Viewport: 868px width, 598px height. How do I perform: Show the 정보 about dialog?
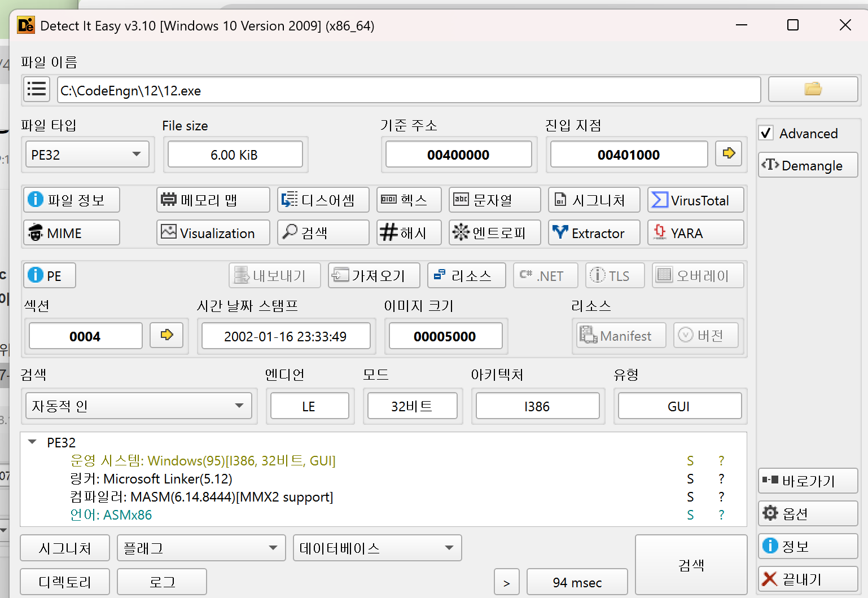point(808,546)
